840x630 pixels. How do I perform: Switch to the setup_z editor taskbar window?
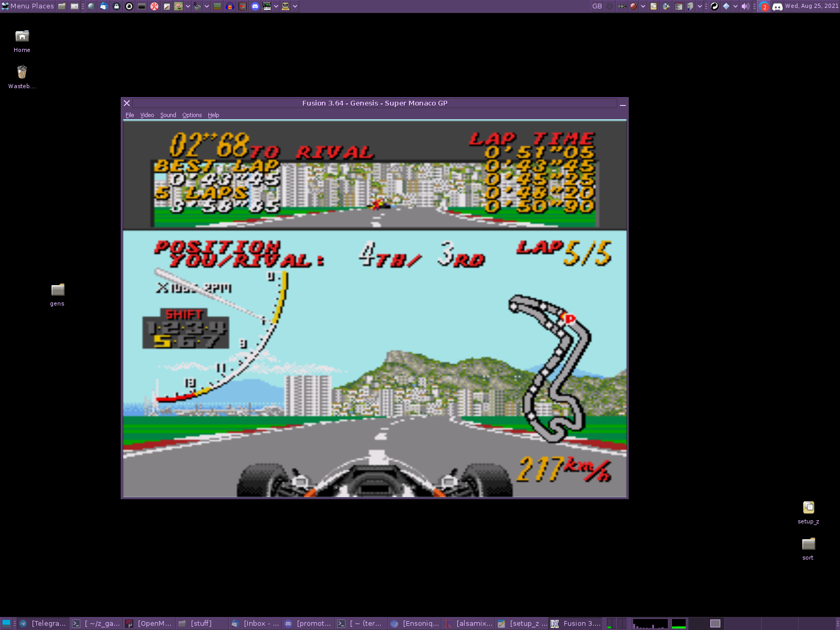[x=521, y=623]
